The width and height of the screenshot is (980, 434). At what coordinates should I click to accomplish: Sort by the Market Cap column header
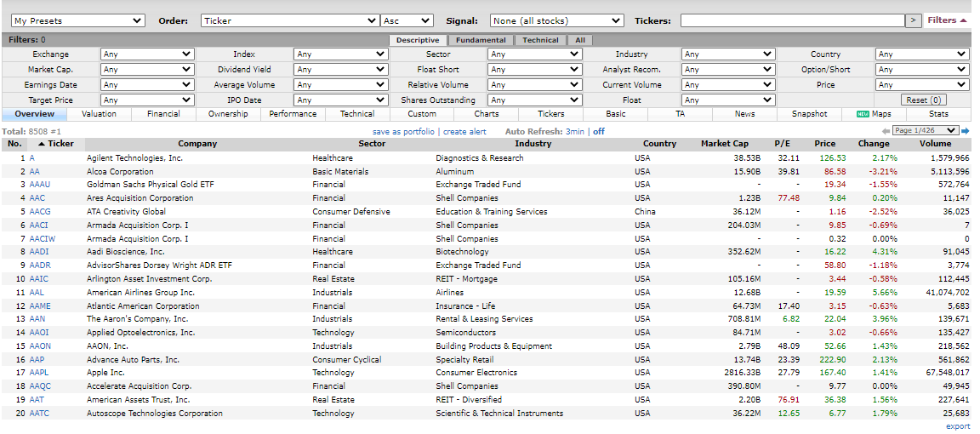[x=725, y=144]
